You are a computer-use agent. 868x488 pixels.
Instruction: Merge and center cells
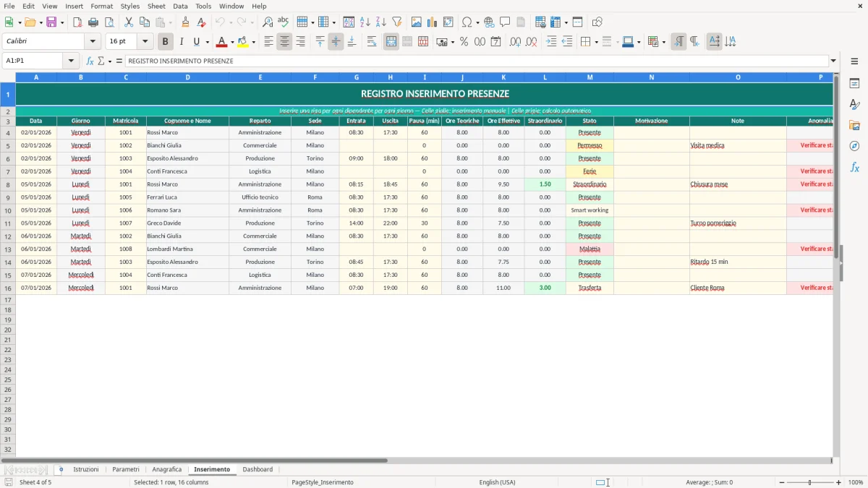pyautogui.click(x=391, y=42)
